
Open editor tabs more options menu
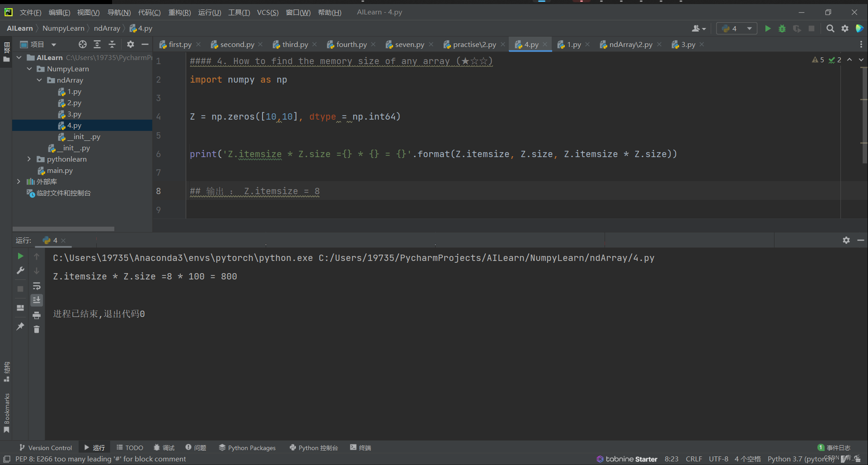861,44
